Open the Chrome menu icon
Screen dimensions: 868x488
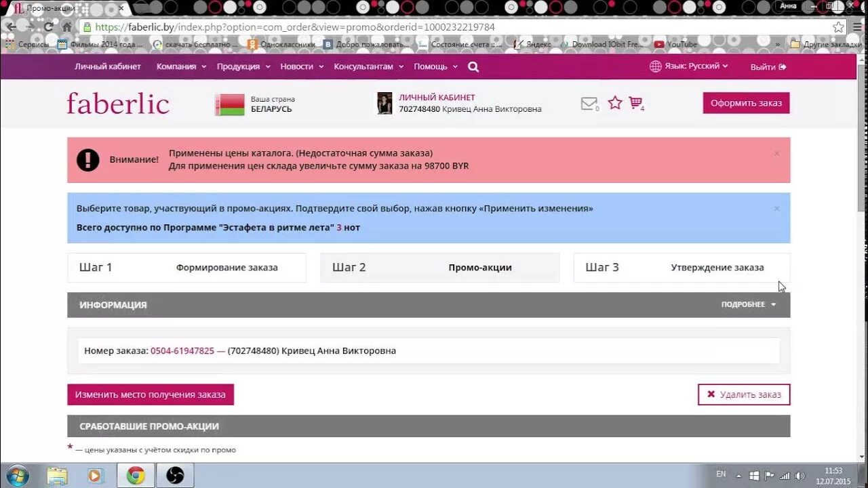pyautogui.click(x=858, y=27)
